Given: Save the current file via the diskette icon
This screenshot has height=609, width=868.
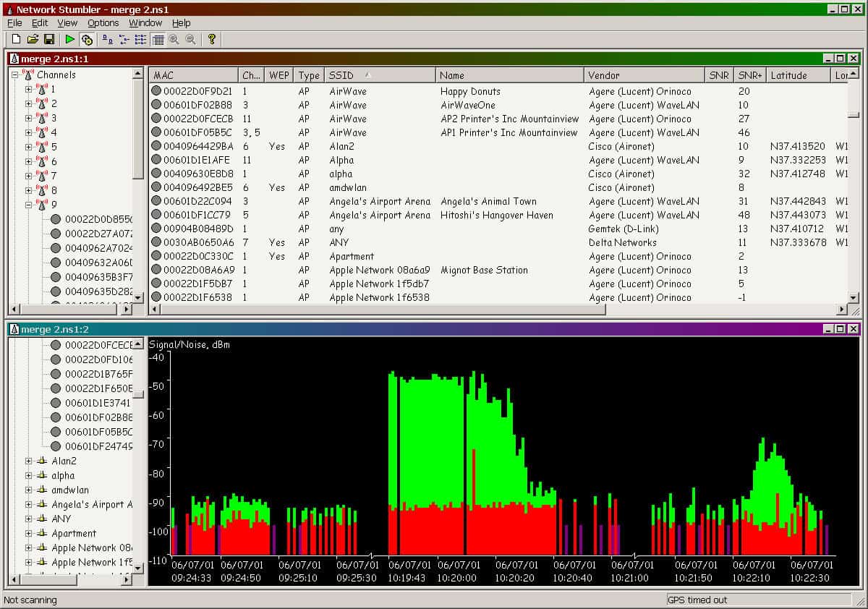Looking at the screenshot, I should 48,40.
